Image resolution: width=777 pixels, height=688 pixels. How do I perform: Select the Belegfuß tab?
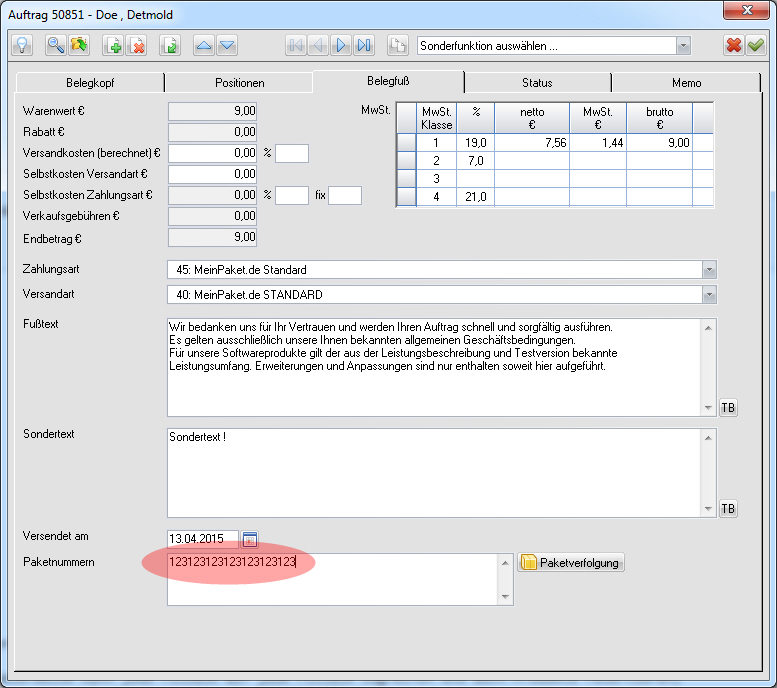pyautogui.click(x=388, y=81)
